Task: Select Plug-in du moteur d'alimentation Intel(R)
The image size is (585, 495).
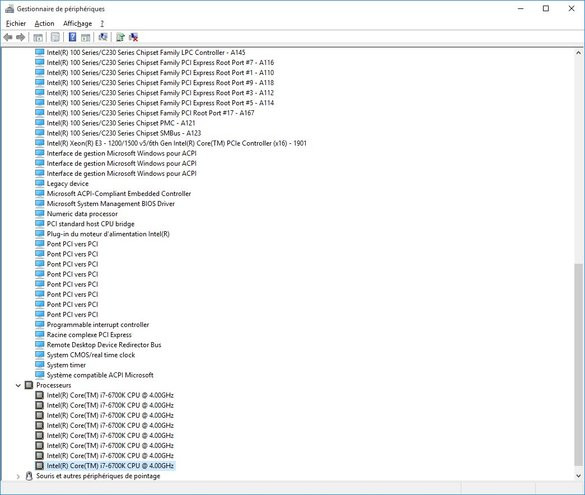Action: point(108,234)
